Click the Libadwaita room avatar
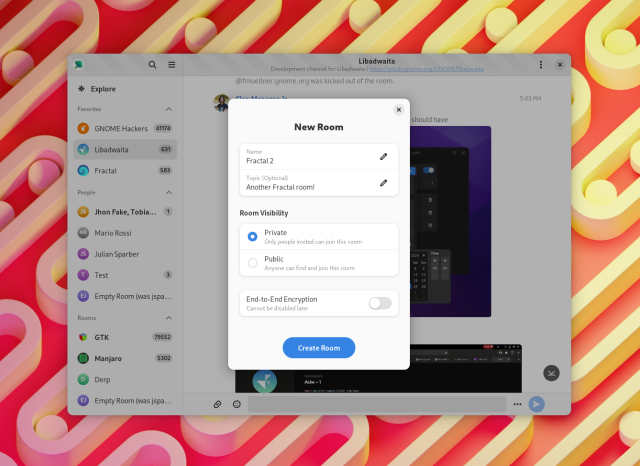 [83, 149]
